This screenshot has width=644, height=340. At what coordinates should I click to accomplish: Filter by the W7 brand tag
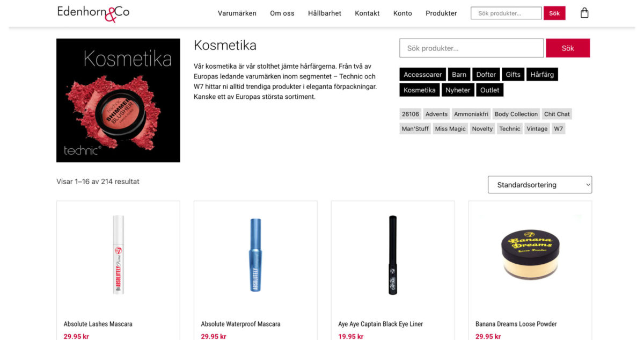click(x=559, y=129)
